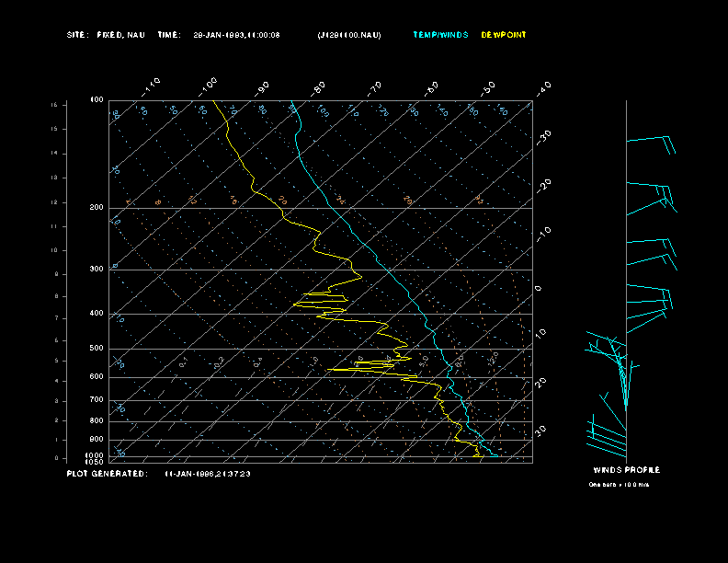Screen dimensions: 728x563
Task: Click the cyan TEMP/WINDS legend label
Action: coord(440,35)
